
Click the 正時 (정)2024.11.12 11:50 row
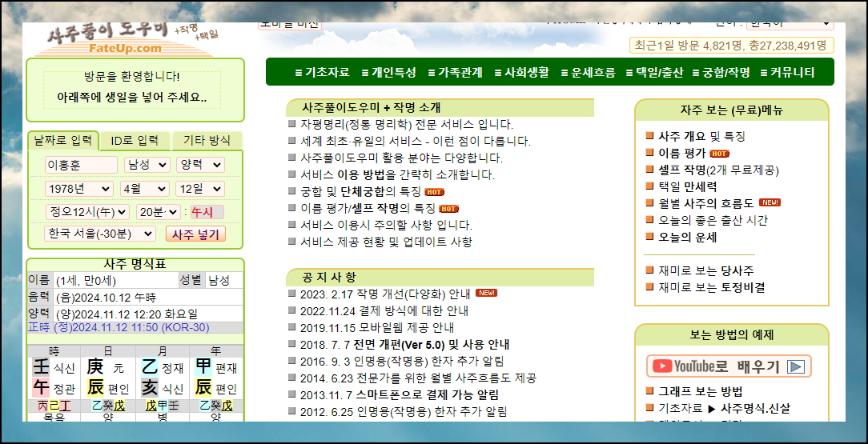click(x=135, y=328)
